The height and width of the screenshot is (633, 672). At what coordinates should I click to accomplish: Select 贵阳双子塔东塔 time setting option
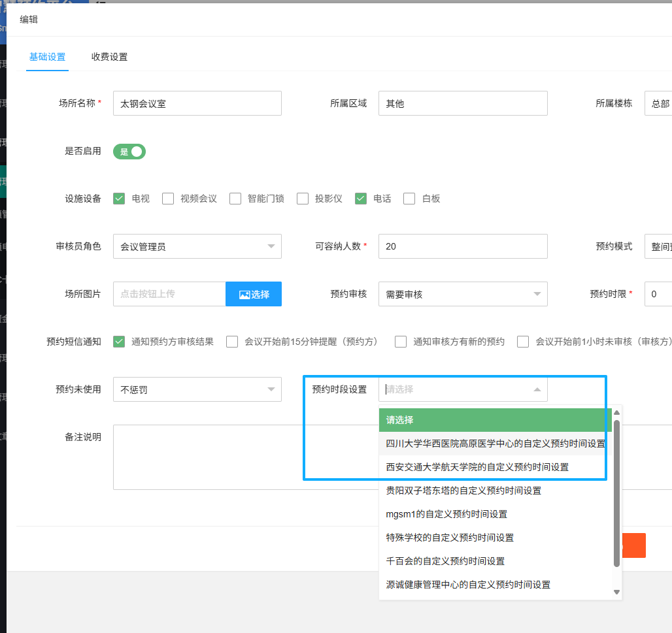point(463,491)
